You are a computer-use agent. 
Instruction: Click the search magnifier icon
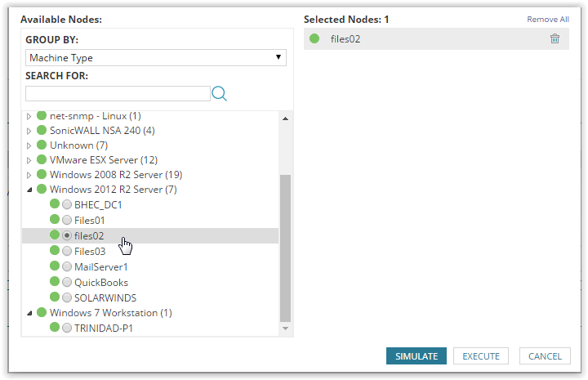219,93
